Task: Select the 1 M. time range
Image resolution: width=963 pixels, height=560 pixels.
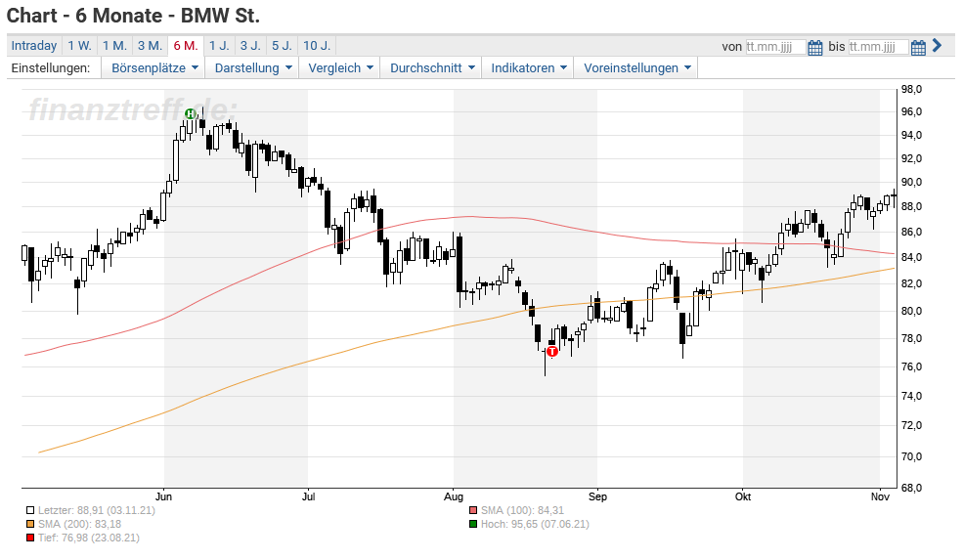Action: [x=114, y=45]
